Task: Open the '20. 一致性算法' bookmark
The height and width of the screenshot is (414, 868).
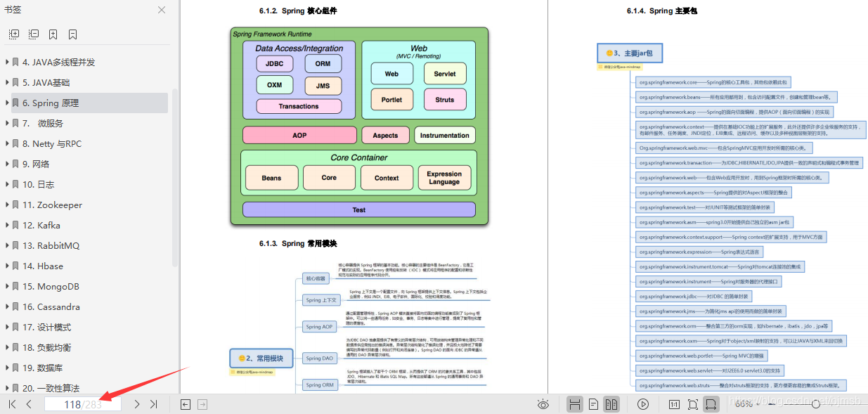Action: 51,388
